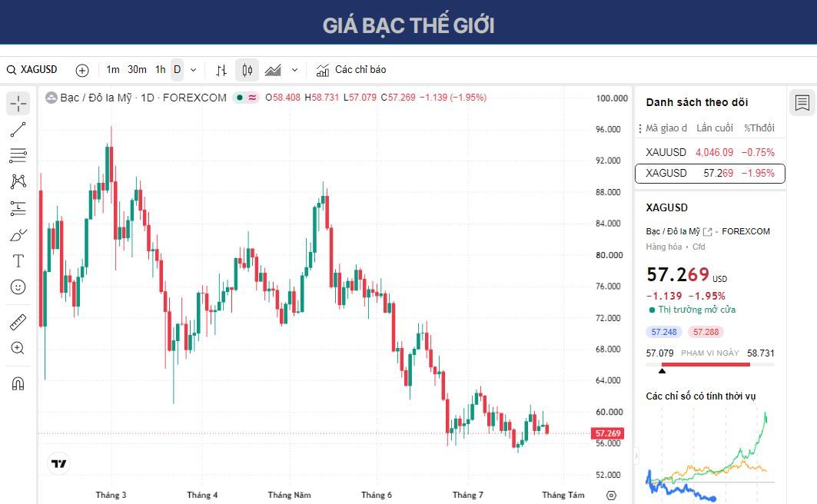The width and height of the screenshot is (817, 504).
Task: Toggle the magnet mode
Action: coord(18,384)
